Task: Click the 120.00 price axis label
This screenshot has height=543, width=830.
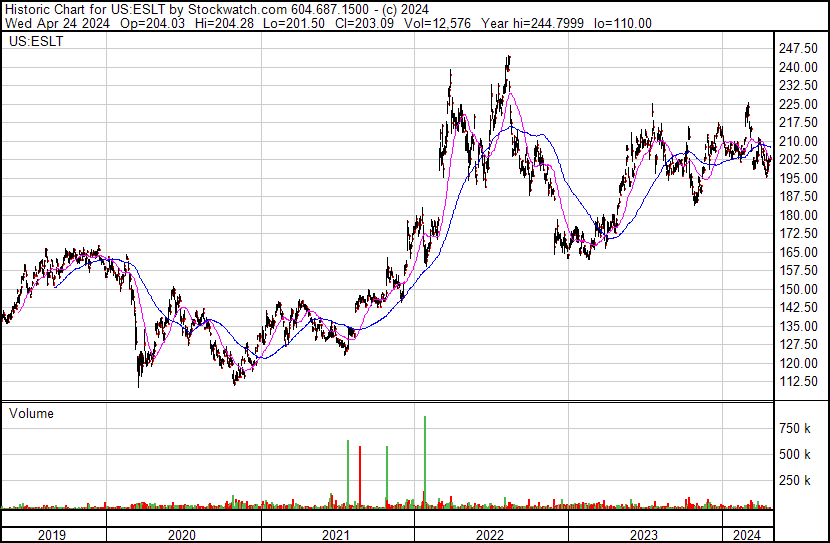Action: click(798, 364)
